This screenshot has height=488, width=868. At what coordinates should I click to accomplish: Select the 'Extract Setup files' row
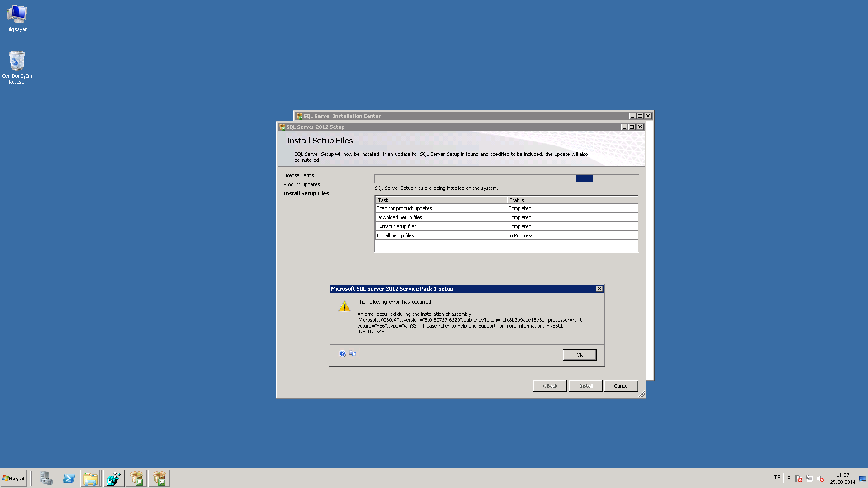point(506,226)
